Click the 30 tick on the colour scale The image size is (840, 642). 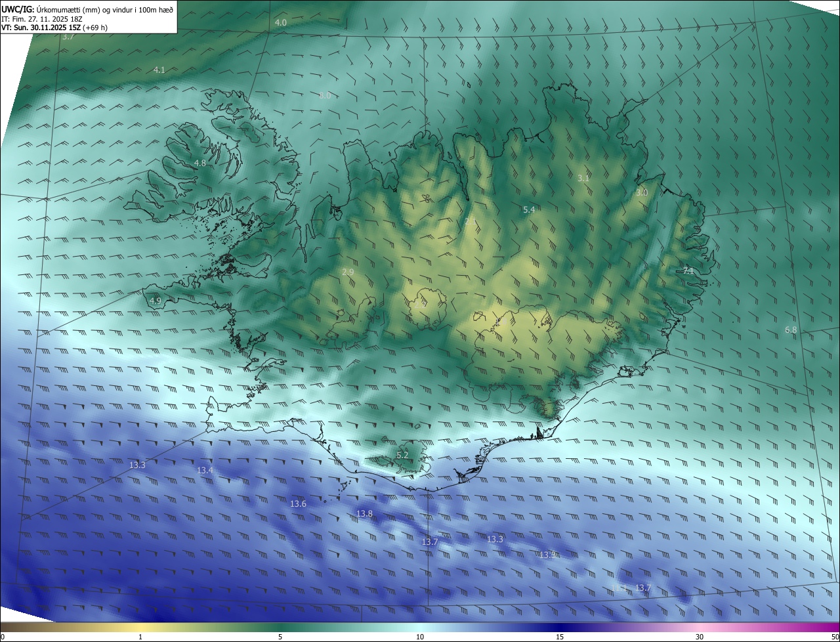coord(700,637)
